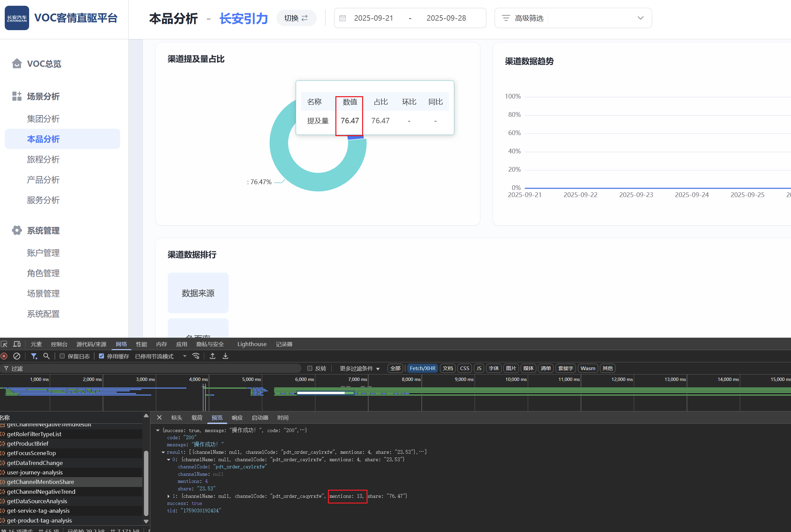This screenshot has width=791, height=532.
Task: Click the 切换 switch button
Action: tap(296, 18)
